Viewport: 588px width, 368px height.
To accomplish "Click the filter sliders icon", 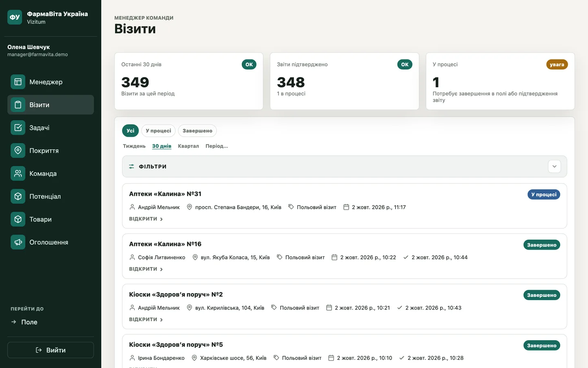I will click(x=131, y=166).
